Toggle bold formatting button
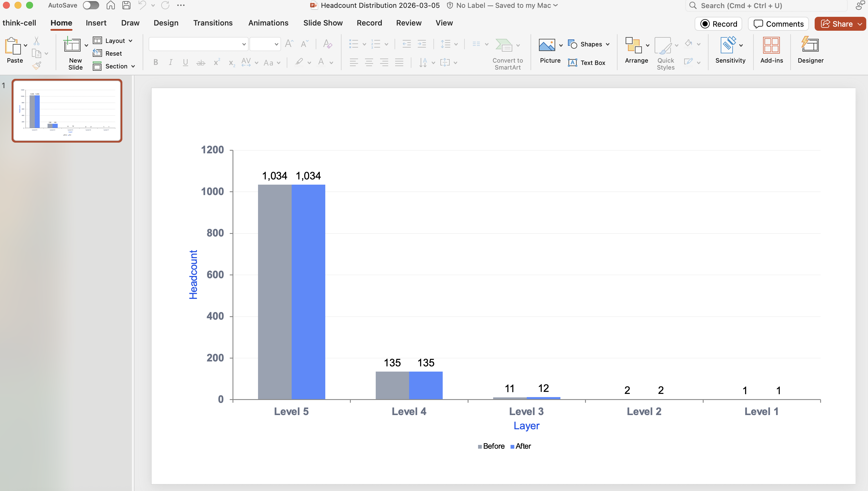 point(155,62)
